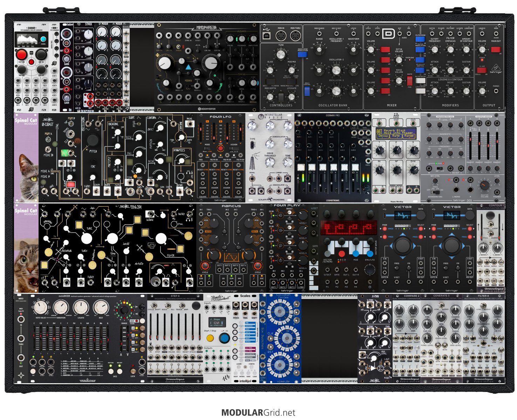517x420 pixels.
Task: Flip the Solo/All toggle on Step 8
Action: pyautogui.click(x=168, y=305)
